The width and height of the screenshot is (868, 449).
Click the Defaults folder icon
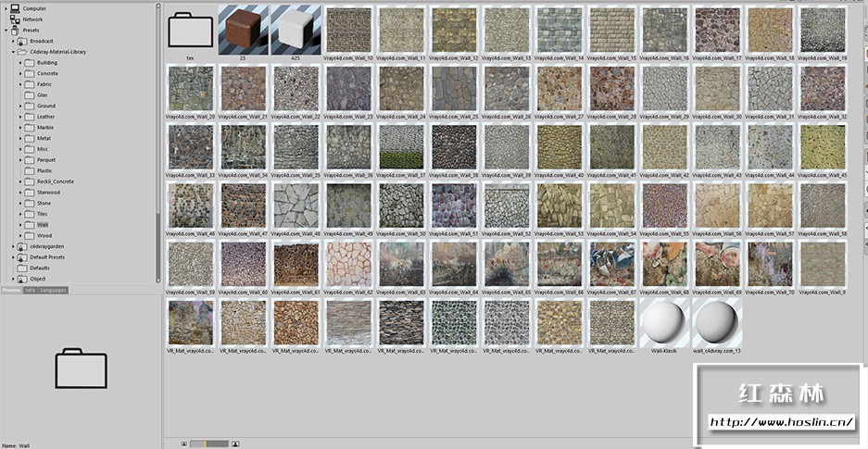(22, 268)
